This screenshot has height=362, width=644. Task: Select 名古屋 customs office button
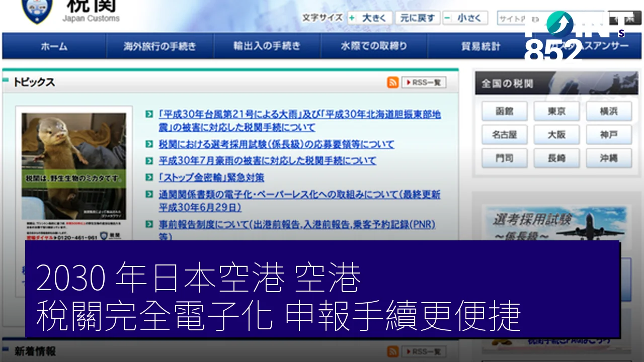[x=505, y=135]
